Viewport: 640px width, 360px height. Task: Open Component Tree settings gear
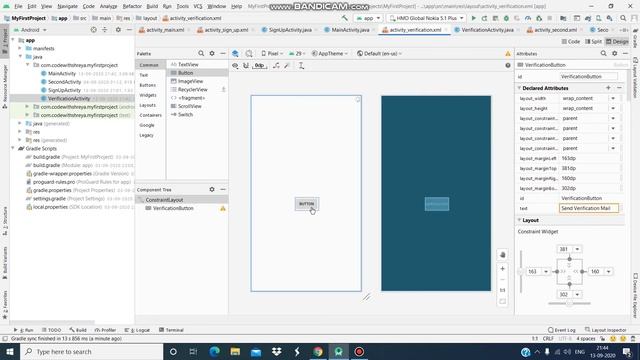click(x=212, y=189)
